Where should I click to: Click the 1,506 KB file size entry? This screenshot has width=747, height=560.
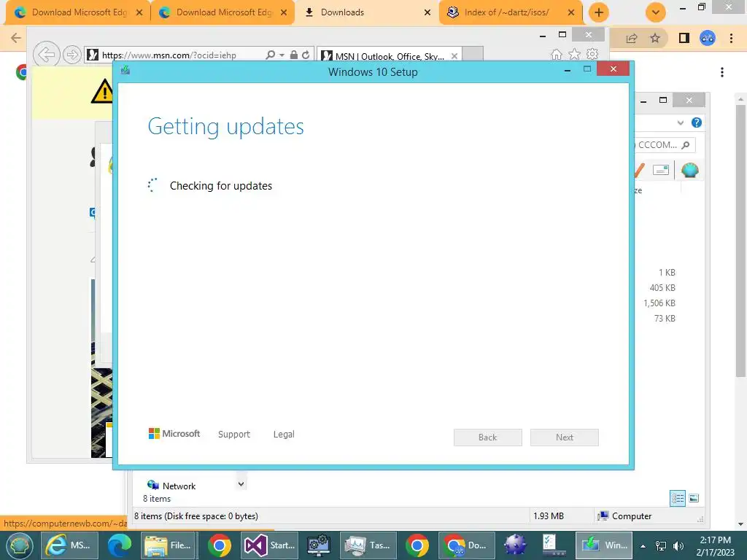point(659,303)
